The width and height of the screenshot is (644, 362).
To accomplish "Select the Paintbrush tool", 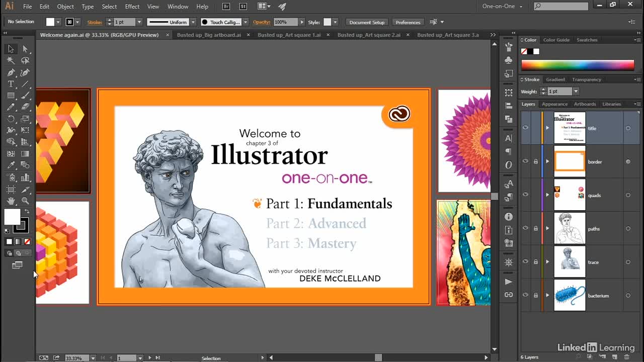I will point(25,96).
